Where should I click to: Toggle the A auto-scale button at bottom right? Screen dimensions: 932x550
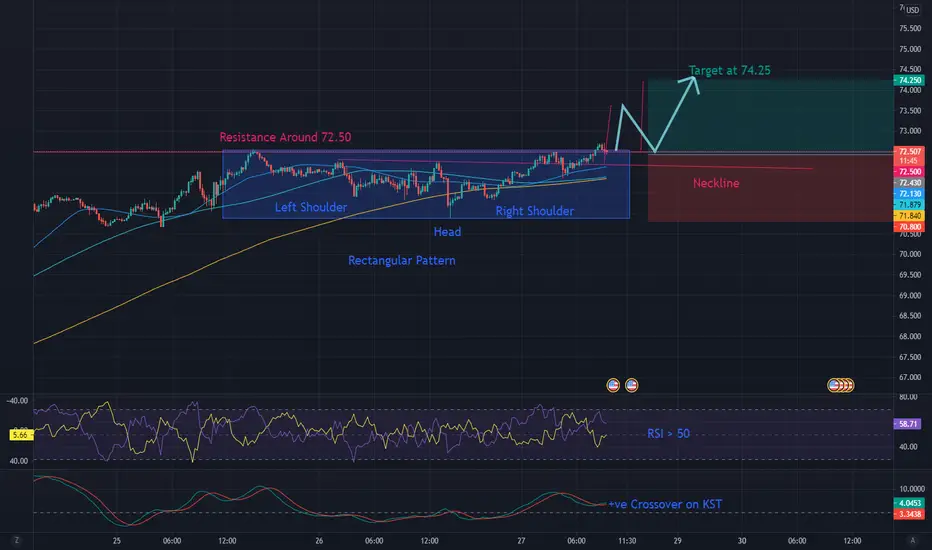(912, 540)
